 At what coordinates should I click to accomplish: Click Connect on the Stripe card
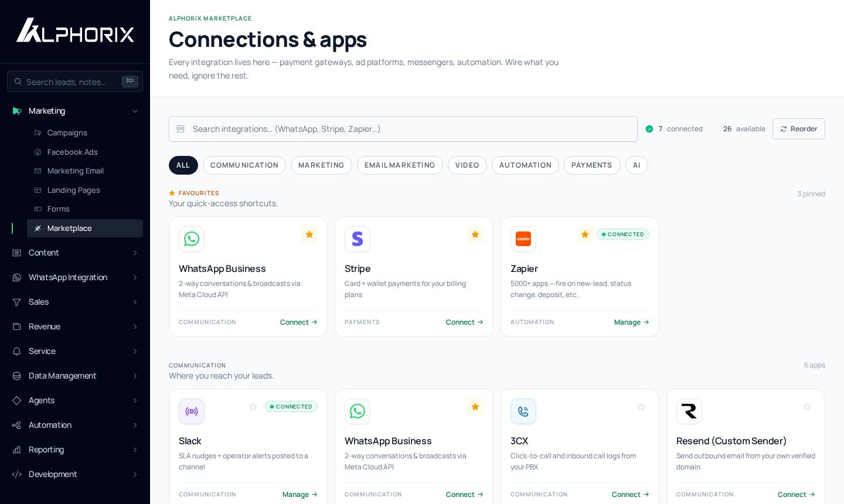[x=465, y=322]
